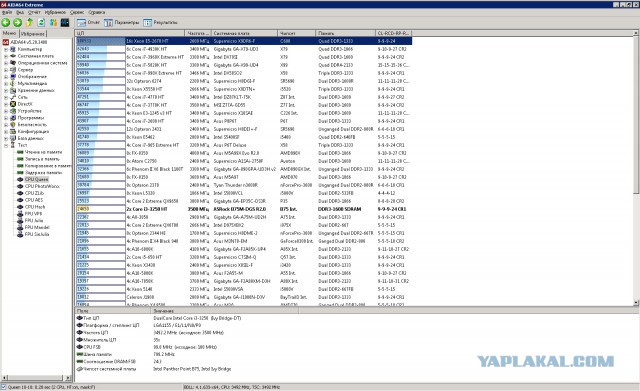Sort by the Частота column header
Screen dimensions: 640x391
198,33
